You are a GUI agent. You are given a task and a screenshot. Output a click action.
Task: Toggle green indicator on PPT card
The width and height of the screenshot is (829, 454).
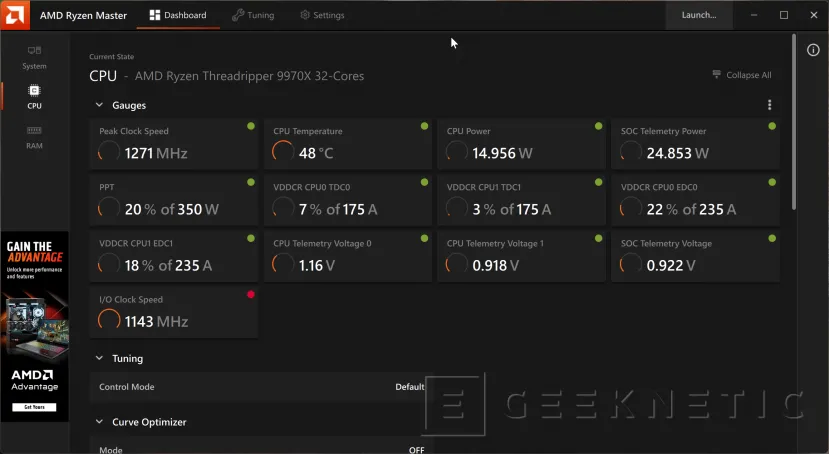[x=251, y=182]
